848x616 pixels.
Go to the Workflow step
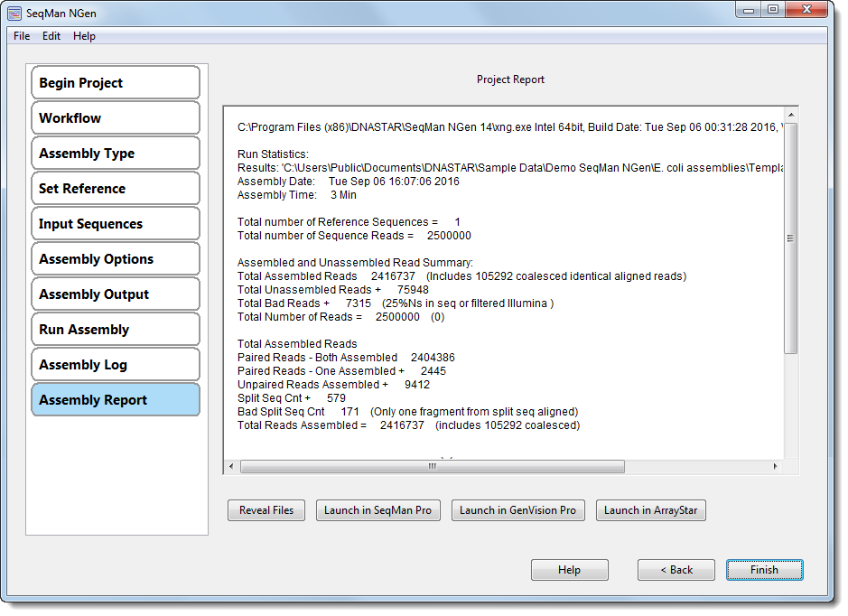(116, 118)
